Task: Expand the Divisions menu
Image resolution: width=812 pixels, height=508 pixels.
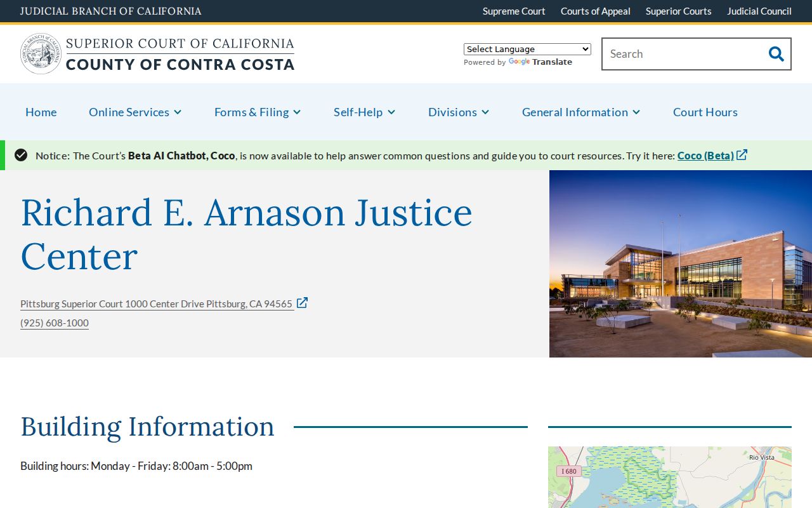Action: [459, 112]
